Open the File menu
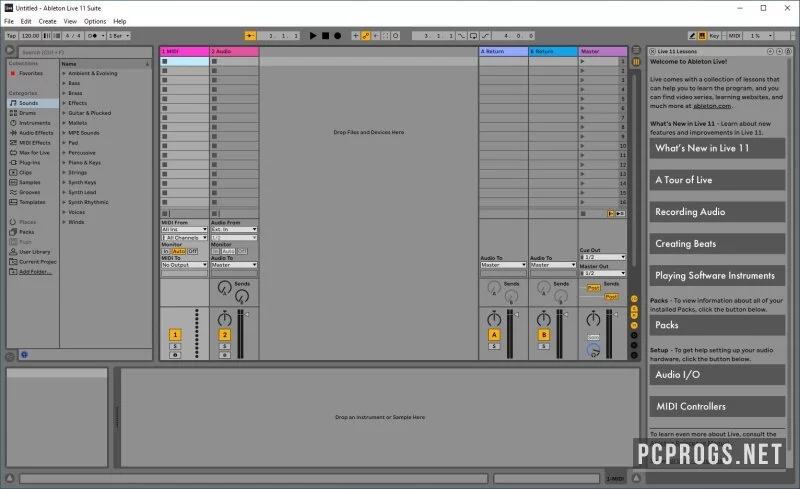This screenshot has height=489, width=800. click(9, 21)
